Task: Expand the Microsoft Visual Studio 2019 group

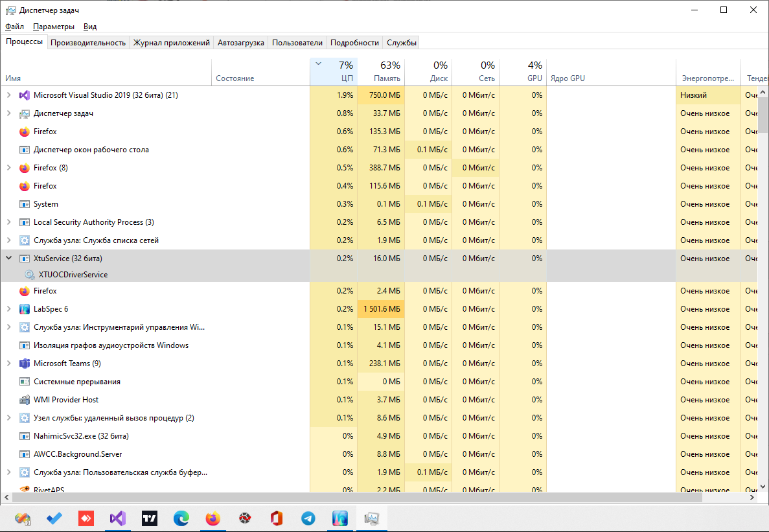Action: coord(8,95)
